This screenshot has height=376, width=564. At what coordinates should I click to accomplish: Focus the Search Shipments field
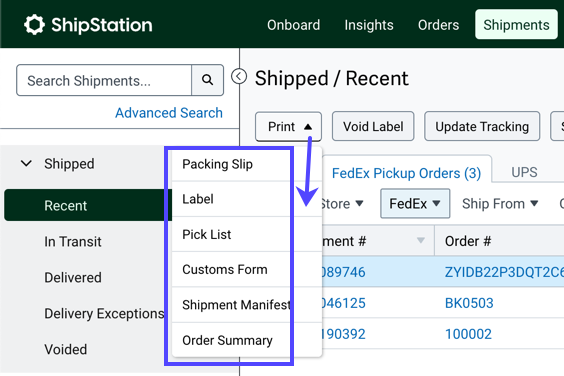[104, 80]
